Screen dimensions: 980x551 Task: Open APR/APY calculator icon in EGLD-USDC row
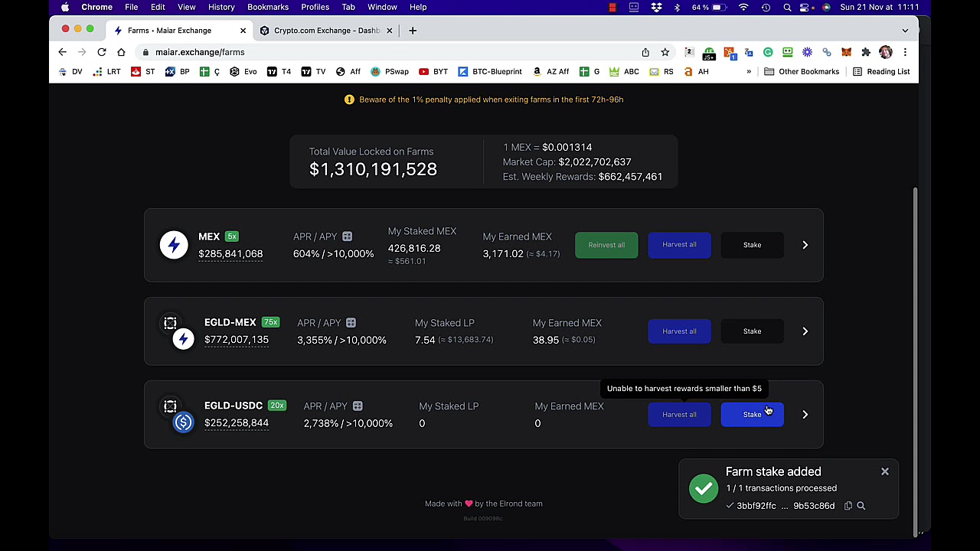pos(358,406)
